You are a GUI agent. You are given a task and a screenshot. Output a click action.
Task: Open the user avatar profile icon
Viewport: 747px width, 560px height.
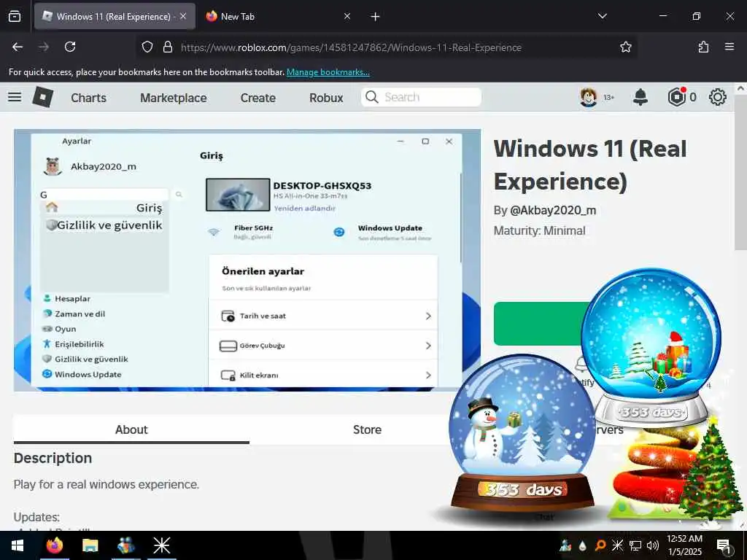pos(589,97)
